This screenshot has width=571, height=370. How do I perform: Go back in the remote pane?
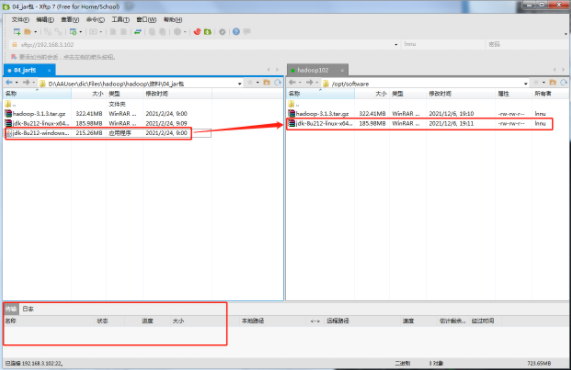[x=292, y=83]
